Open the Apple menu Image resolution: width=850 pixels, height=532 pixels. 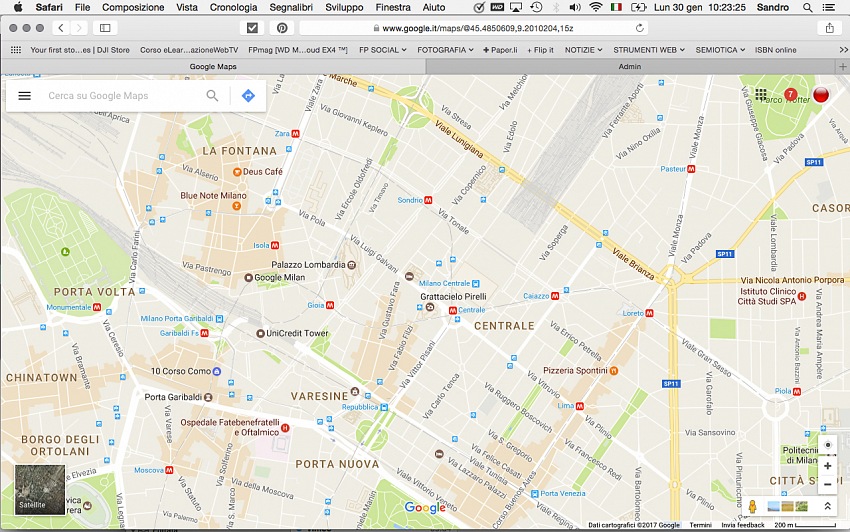17,7
